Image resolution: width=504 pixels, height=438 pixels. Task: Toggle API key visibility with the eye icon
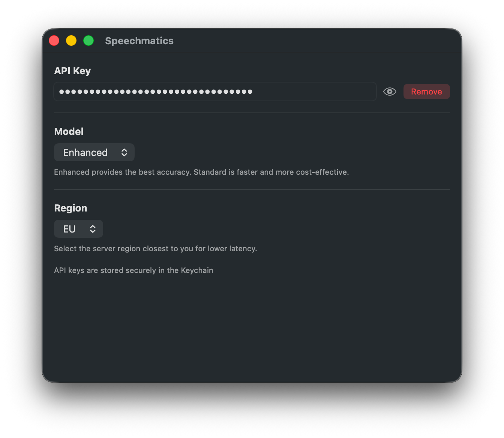click(x=390, y=91)
